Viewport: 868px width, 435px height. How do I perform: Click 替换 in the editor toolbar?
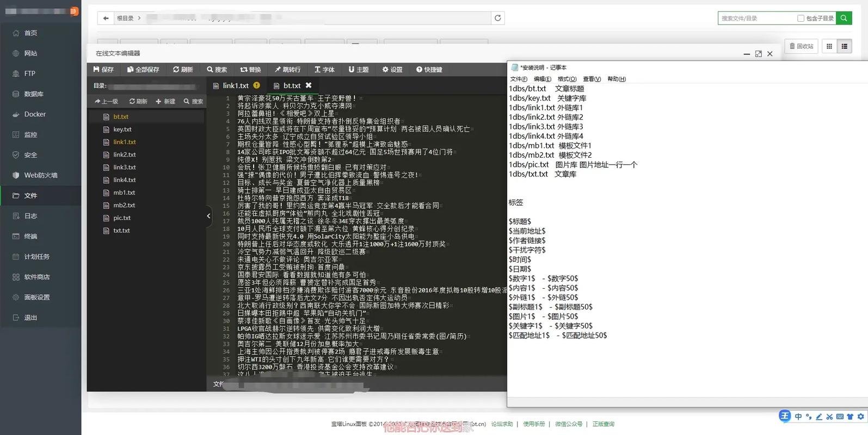coord(251,70)
